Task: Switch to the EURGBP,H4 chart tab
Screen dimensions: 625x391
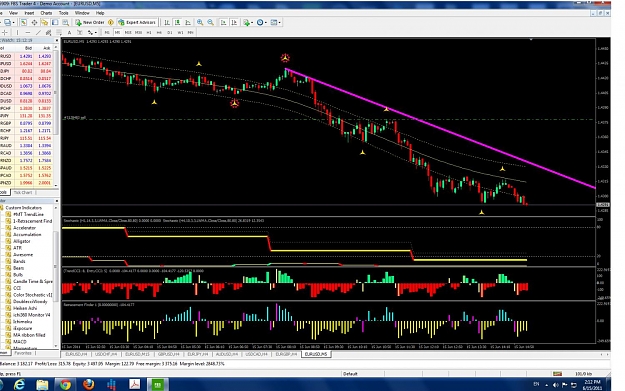Action: (x=286, y=354)
